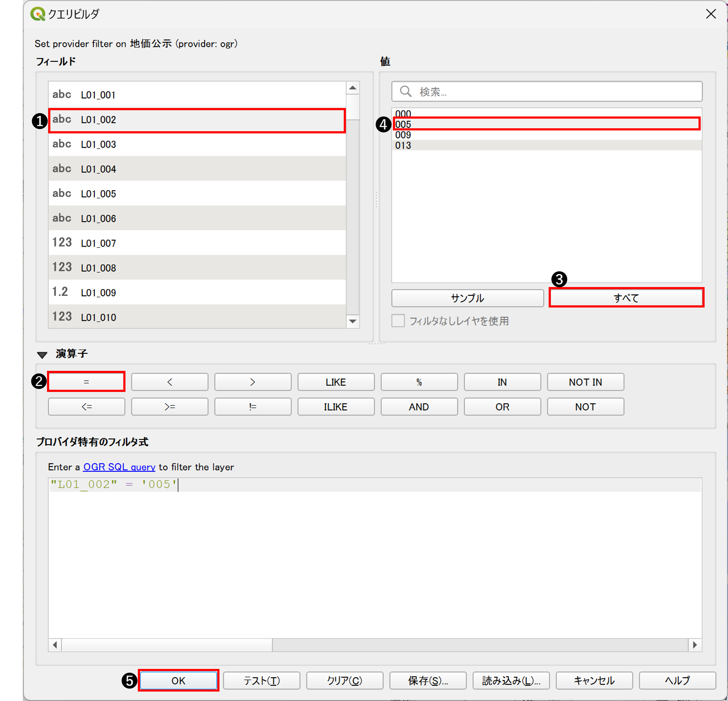Insert the >= operator
This screenshot has width=728, height=701.
coord(170,407)
